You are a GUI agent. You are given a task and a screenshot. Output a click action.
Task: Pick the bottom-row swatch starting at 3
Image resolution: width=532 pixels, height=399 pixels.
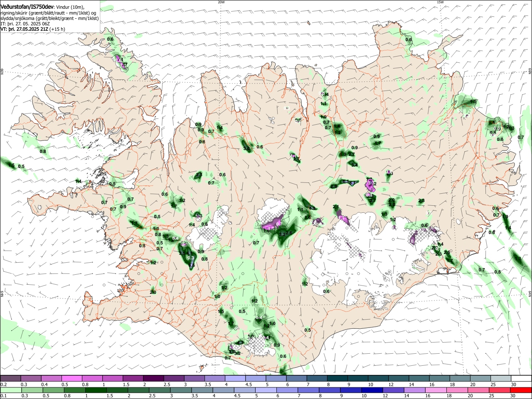pyautogui.click(x=181, y=390)
